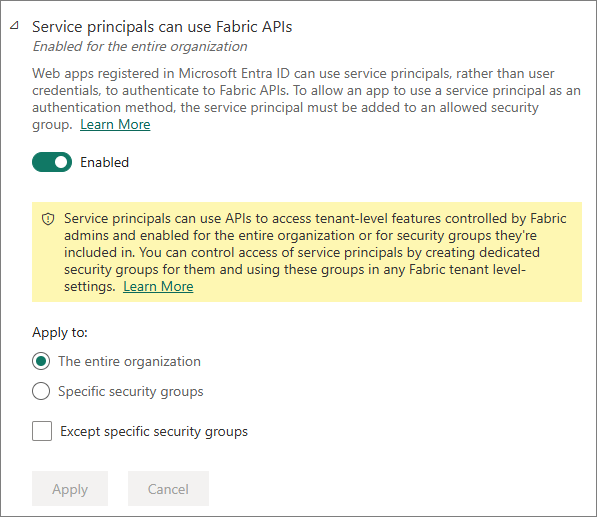Click the 'Enabled' toggle label text
This screenshot has height=517, width=597.
[x=104, y=163]
